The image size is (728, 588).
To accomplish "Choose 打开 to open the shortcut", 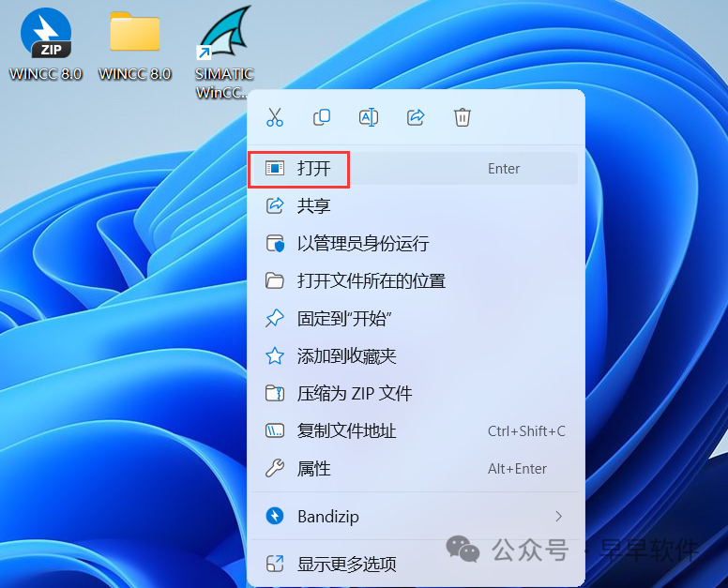I will click(314, 169).
